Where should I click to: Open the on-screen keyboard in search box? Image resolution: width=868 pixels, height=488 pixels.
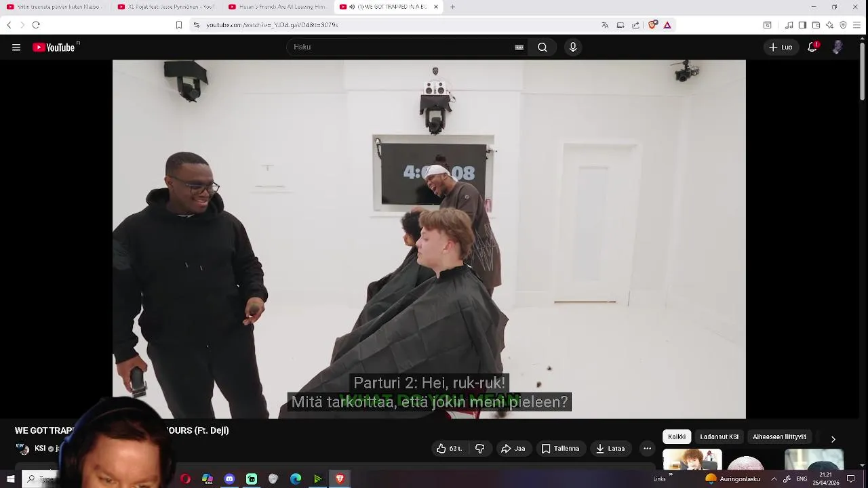[x=519, y=47]
